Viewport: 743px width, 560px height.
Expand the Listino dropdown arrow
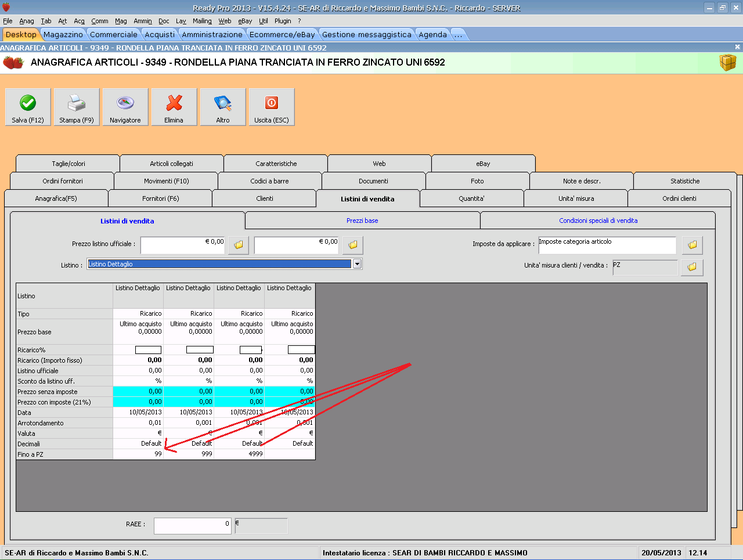pos(358,264)
